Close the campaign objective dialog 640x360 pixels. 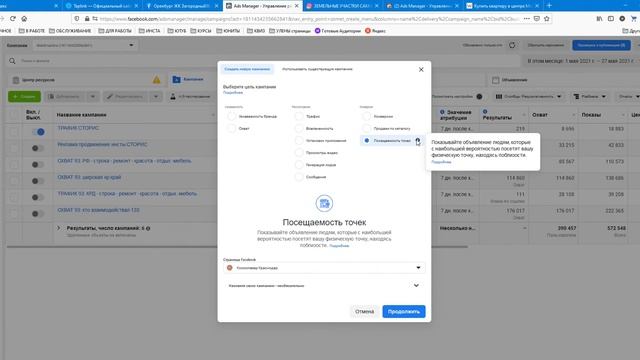pos(421,69)
